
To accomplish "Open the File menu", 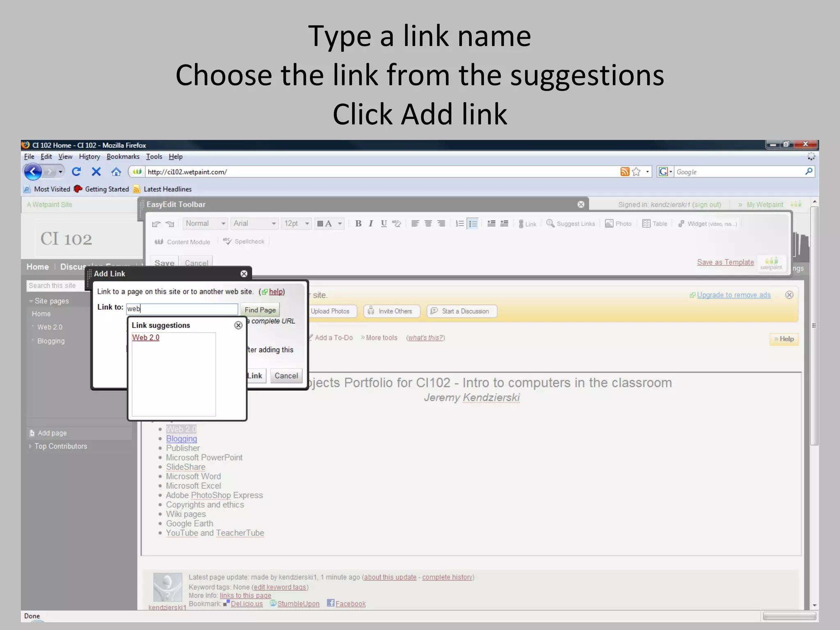I will (x=29, y=156).
